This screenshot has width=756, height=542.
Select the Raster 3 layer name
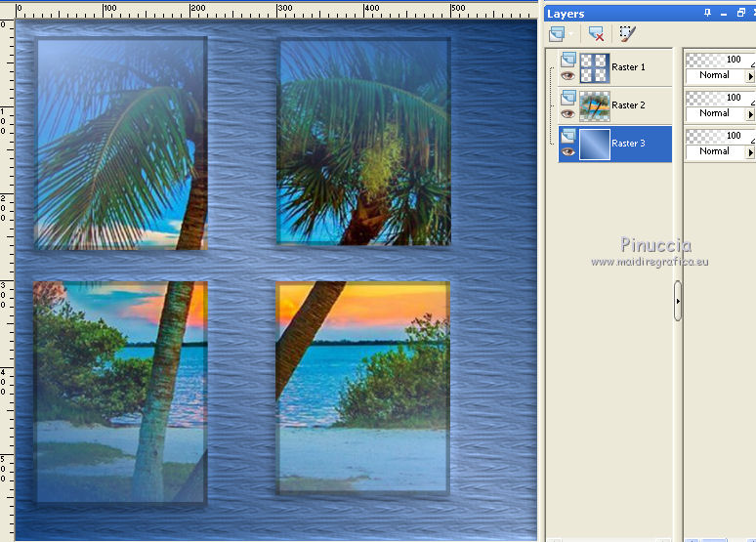(628, 144)
